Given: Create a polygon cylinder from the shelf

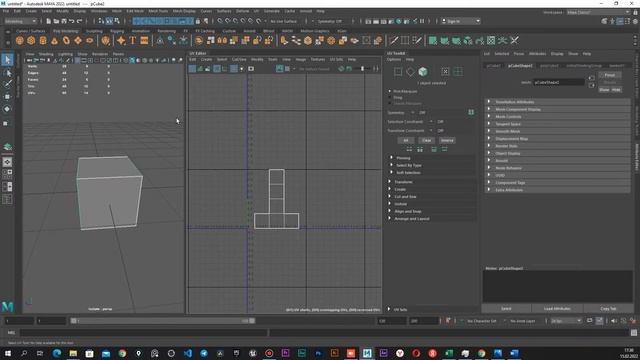Looking at the screenshot, I should 43,40.
